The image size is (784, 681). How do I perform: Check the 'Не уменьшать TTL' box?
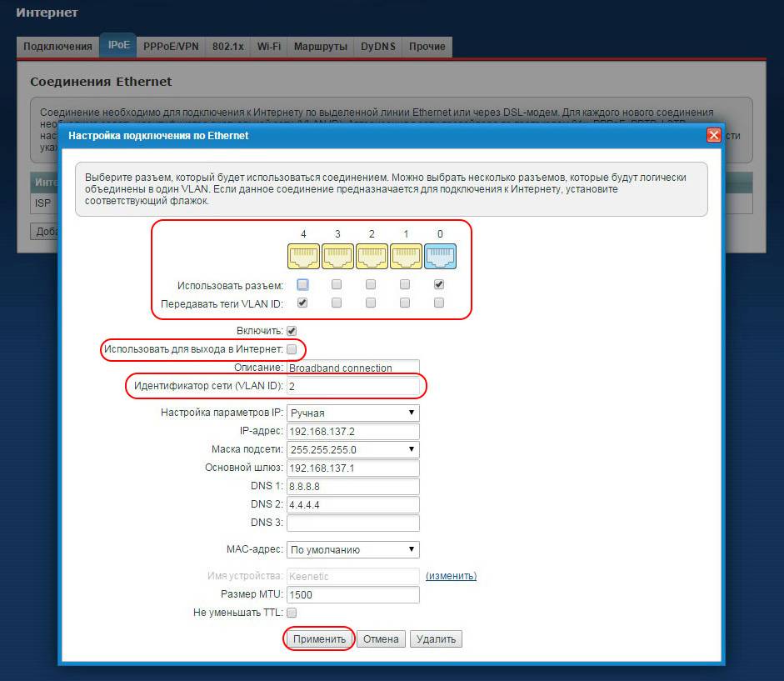(292, 613)
